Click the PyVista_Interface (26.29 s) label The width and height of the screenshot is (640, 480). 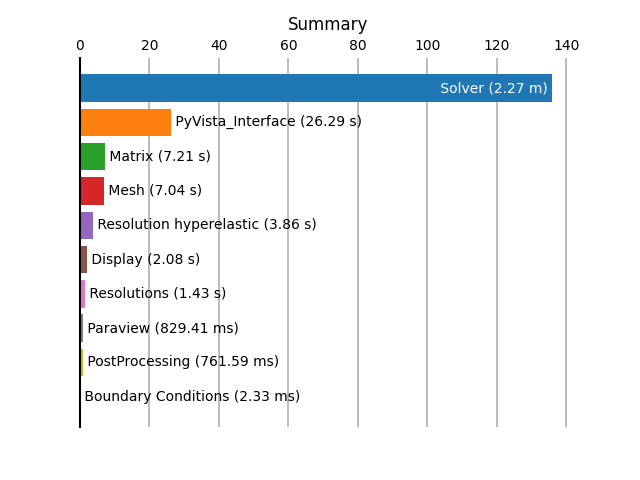tap(269, 122)
